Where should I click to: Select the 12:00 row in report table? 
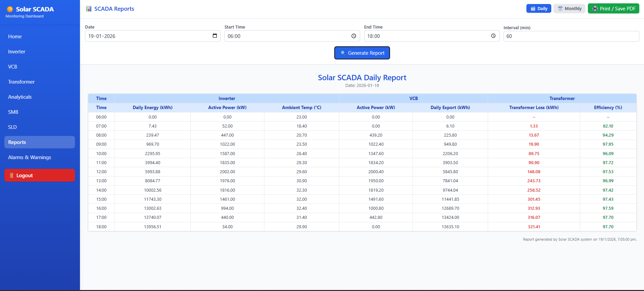click(x=101, y=172)
